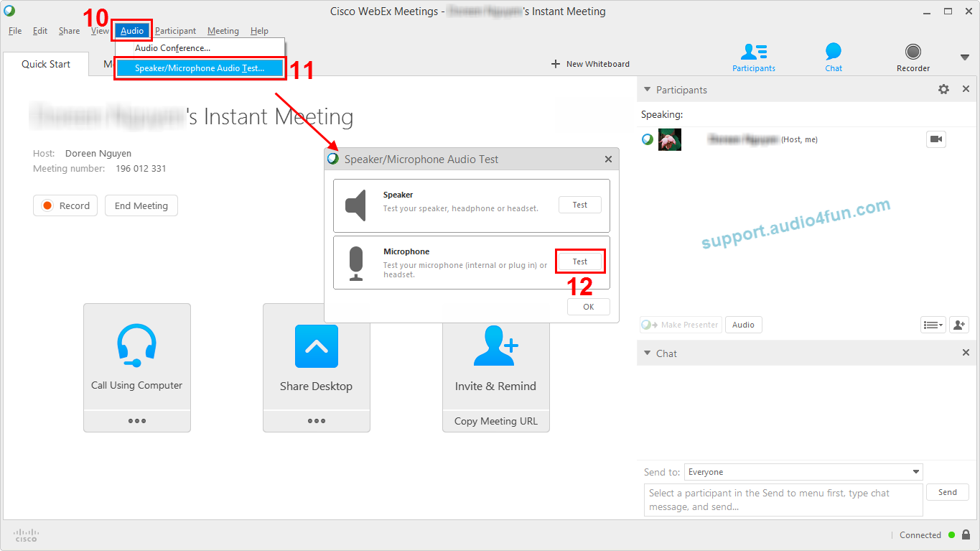This screenshot has height=551, width=980.
Task: Open the participant list view dropdown
Action: [933, 325]
